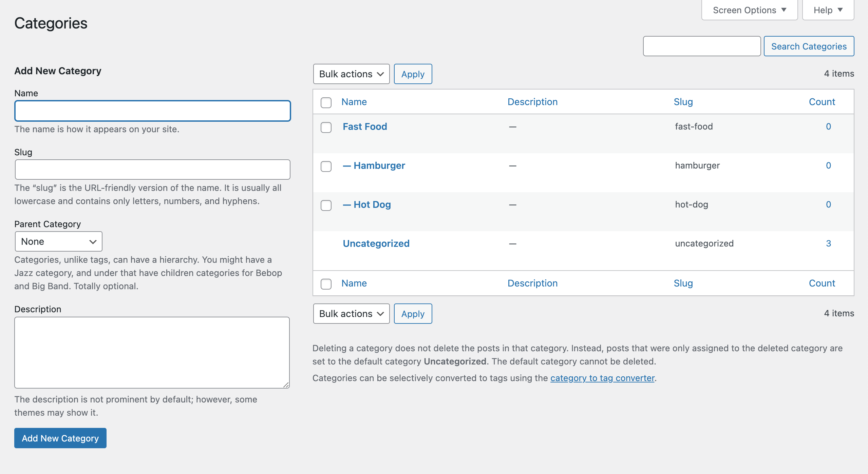Open the top Bulk actions dropdown
Image resolution: width=868 pixels, height=474 pixels.
click(x=351, y=74)
